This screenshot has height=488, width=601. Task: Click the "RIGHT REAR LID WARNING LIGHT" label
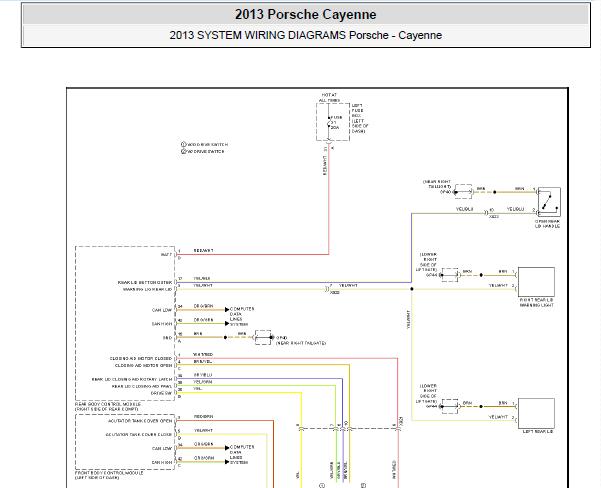pos(537,302)
